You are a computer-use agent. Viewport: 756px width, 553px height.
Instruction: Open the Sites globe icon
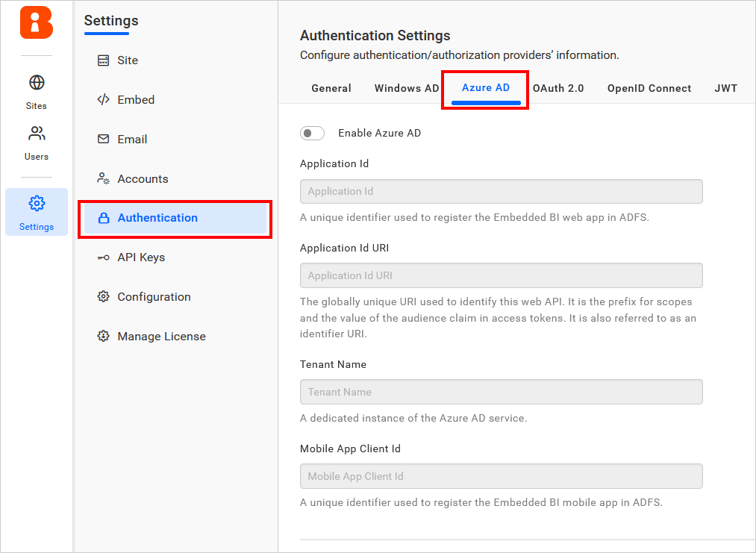coord(35,82)
